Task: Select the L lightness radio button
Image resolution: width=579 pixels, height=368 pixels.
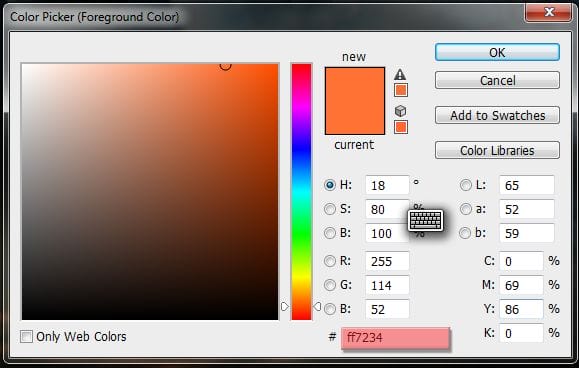Action: click(x=465, y=185)
